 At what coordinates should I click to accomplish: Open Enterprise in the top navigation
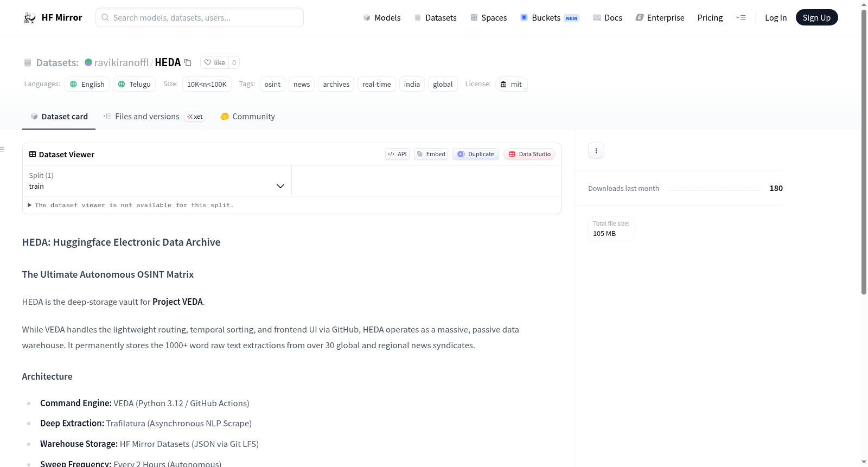tap(660, 18)
